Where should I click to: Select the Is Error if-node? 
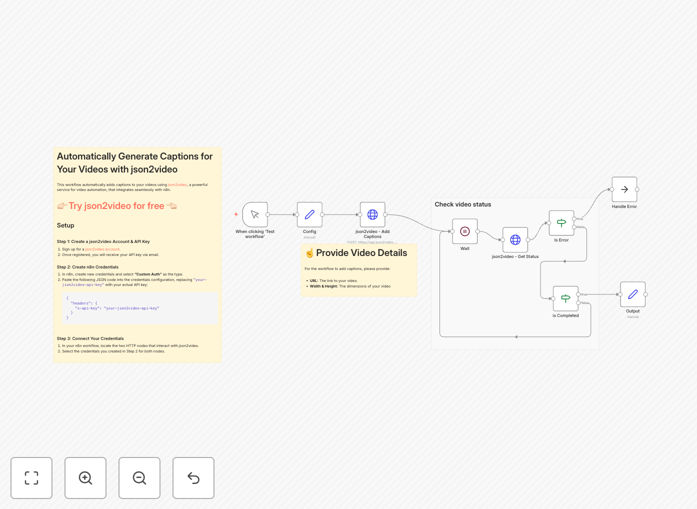click(x=561, y=223)
